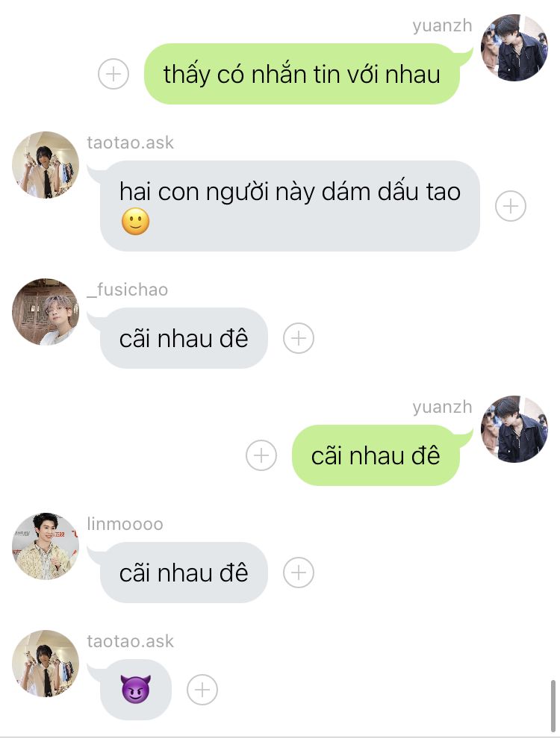Tap plus icon beside yuanzh's "cãi nhau đê"
The width and height of the screenshot is (560, 739).
tap(261, 455)
